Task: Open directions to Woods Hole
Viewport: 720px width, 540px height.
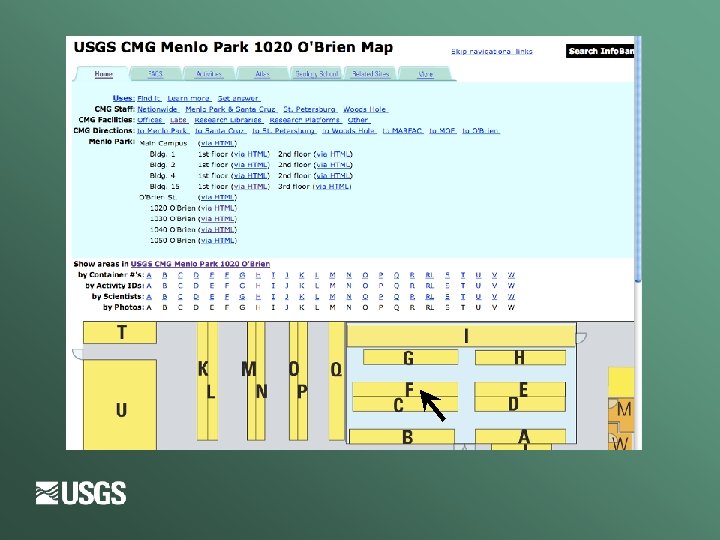Action: point(349,131)
